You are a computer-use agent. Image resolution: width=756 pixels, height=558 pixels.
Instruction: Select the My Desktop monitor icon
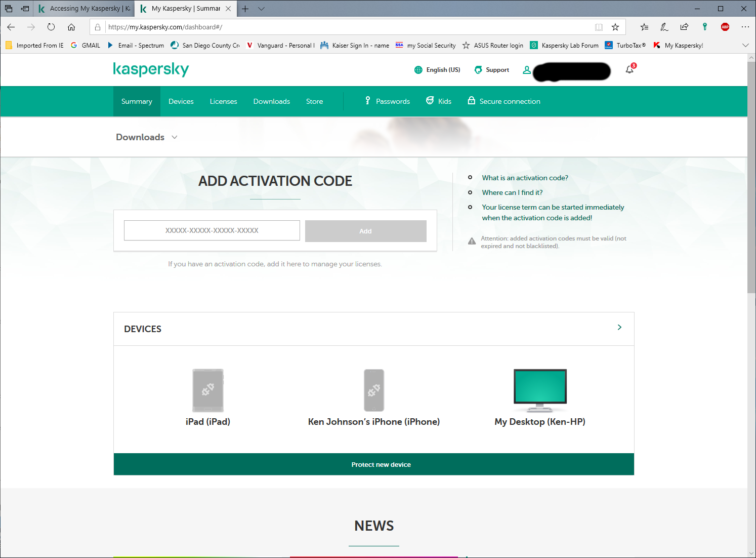click(x=540, y=390)
